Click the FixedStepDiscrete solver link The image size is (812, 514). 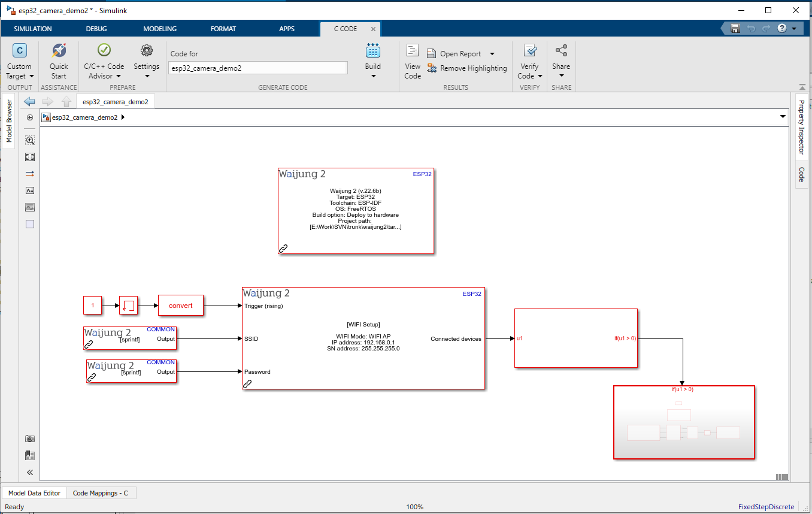tap(766, 507)
